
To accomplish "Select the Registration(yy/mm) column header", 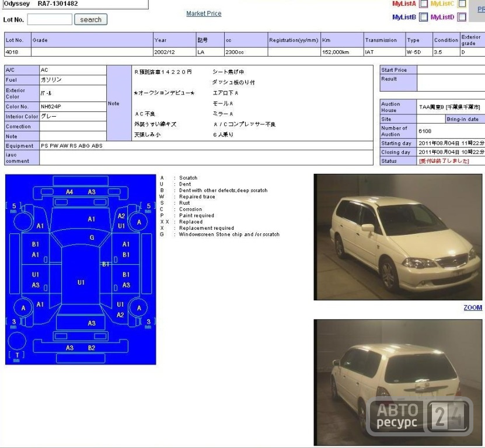I will tap(294, 40).
